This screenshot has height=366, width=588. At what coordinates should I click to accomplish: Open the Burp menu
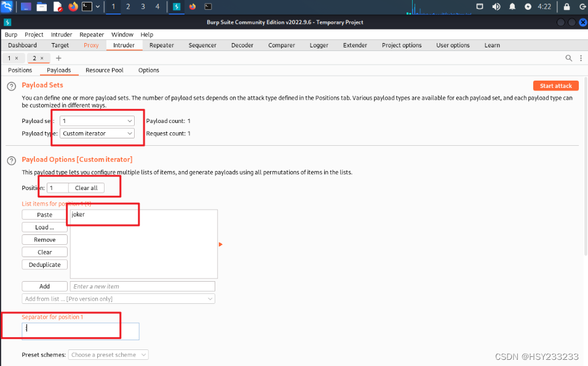coord(11,34)
